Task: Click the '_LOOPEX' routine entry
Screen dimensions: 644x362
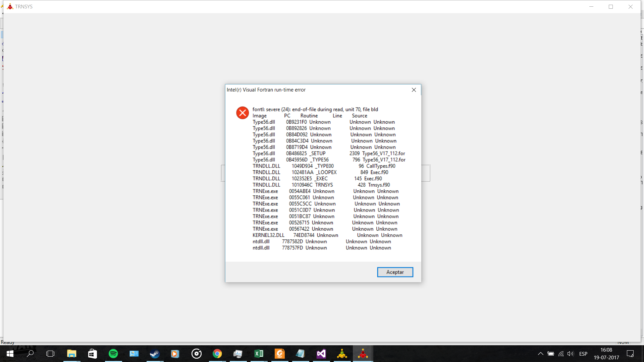Action: click(x=326, y=172)
